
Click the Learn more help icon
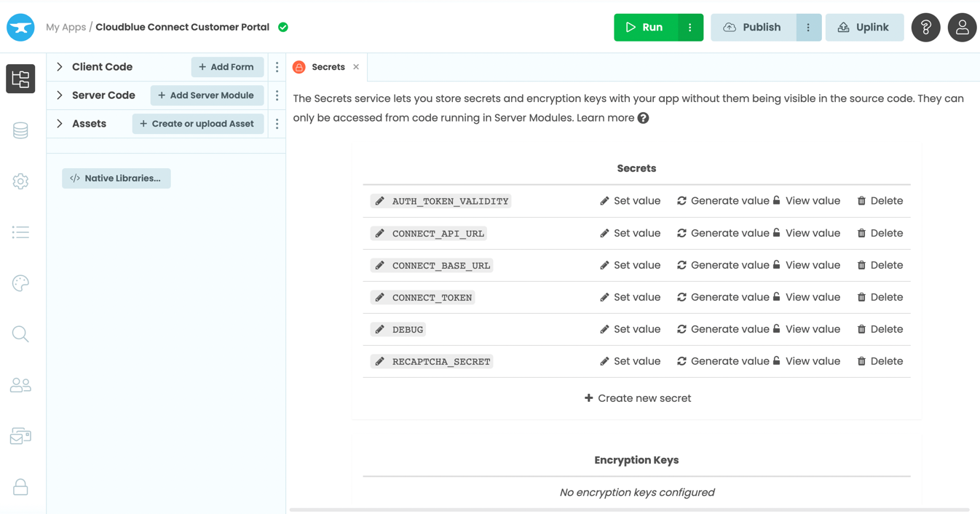[x=643, y=118]
